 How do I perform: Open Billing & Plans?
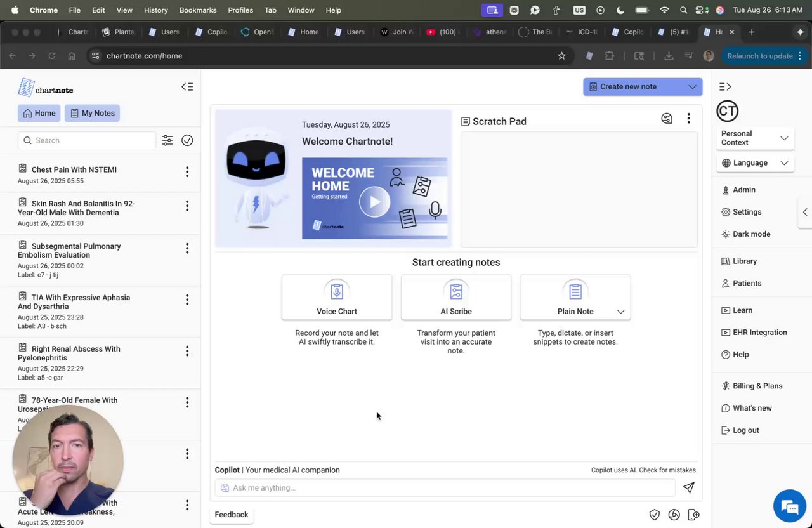[x=752, y=386]
